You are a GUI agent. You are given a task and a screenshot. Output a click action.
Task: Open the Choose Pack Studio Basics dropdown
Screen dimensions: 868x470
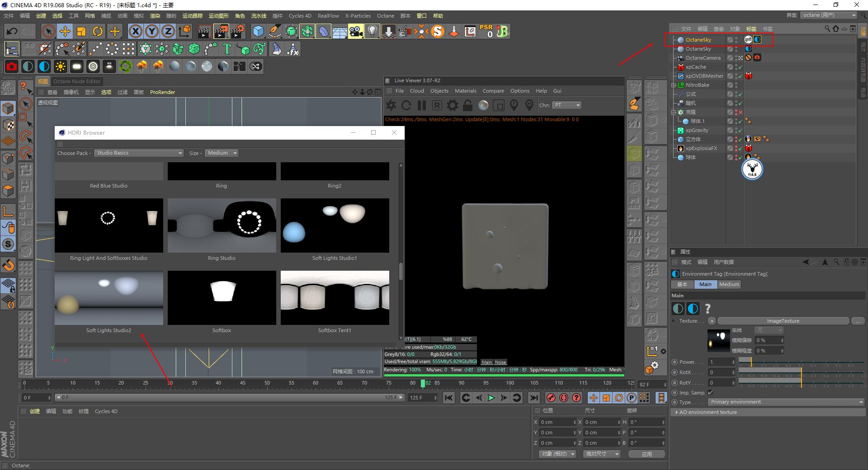click(x=139, y=153)
